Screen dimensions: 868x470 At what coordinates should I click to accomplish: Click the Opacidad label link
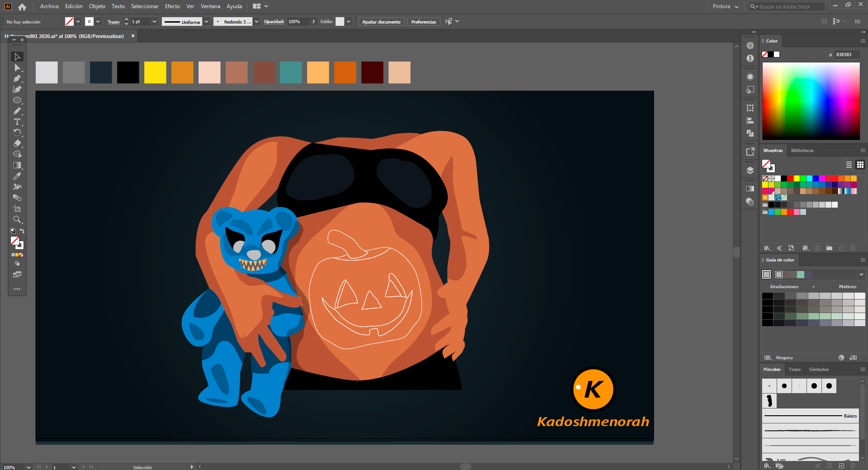click(x=274, y=22)
